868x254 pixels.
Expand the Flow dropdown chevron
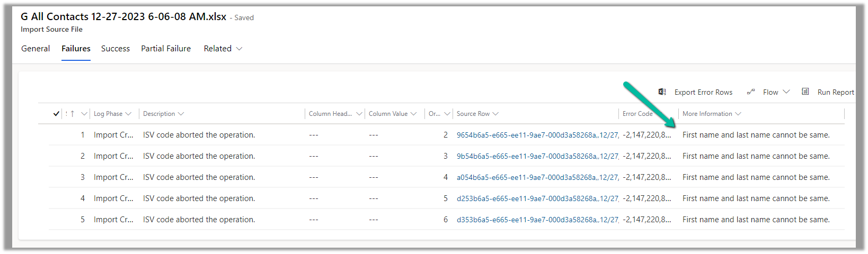(x=786, y=92)
